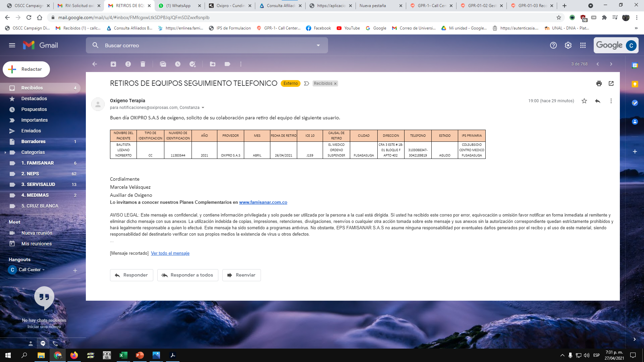644x362 pixels.
Task: Open the www.famisanar.com.co link
Action: [x=263, y=202]
